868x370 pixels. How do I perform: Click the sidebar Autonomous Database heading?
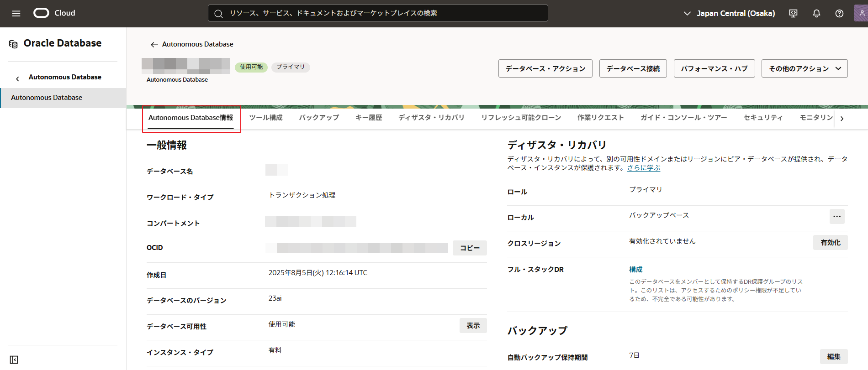point(65,77)
